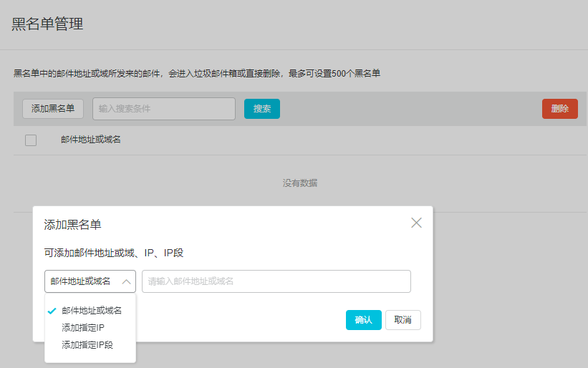This screenshot has width=588, height=368.
Task: Focus the 输入搜索条件 search field
Action: pos(164,109)
